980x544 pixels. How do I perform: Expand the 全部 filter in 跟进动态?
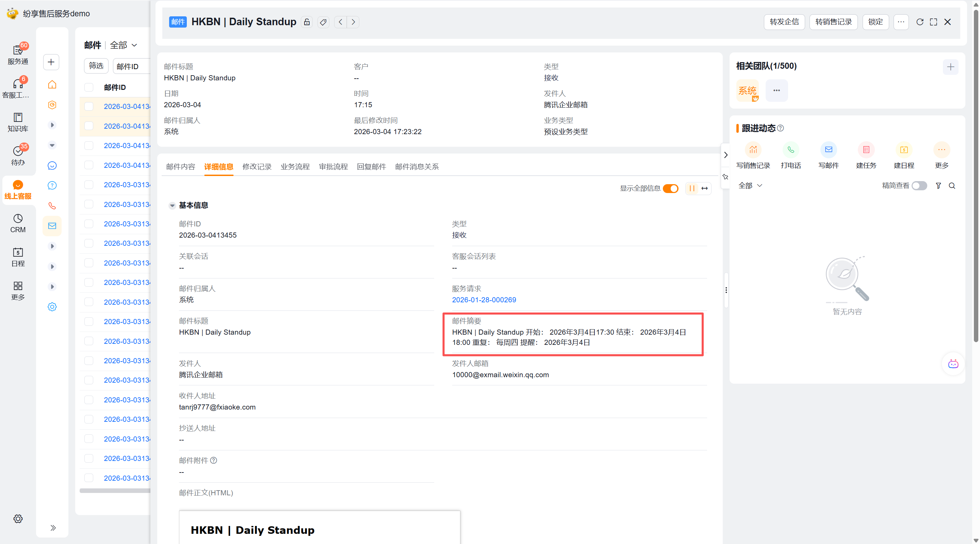750,186
